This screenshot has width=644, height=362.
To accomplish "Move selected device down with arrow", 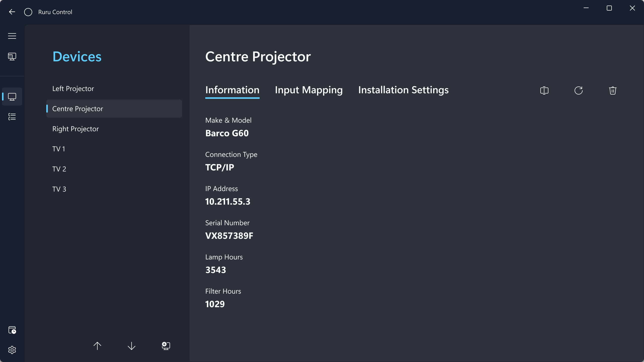I will (132, 346).
